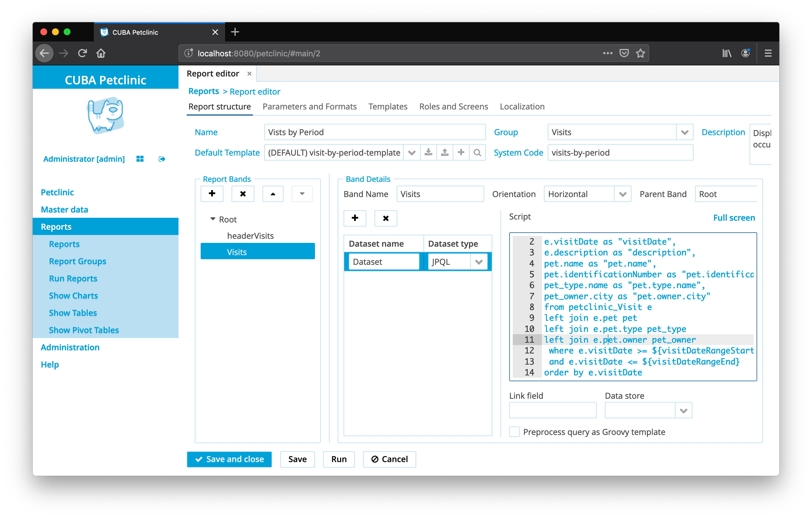Switch to the Templates tab

tap(388, 106)
